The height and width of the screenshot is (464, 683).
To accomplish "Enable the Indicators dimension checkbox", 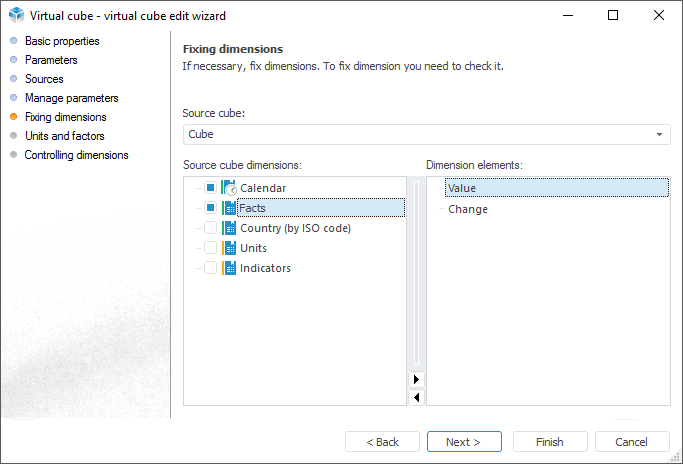I will (x=210, y=268).
